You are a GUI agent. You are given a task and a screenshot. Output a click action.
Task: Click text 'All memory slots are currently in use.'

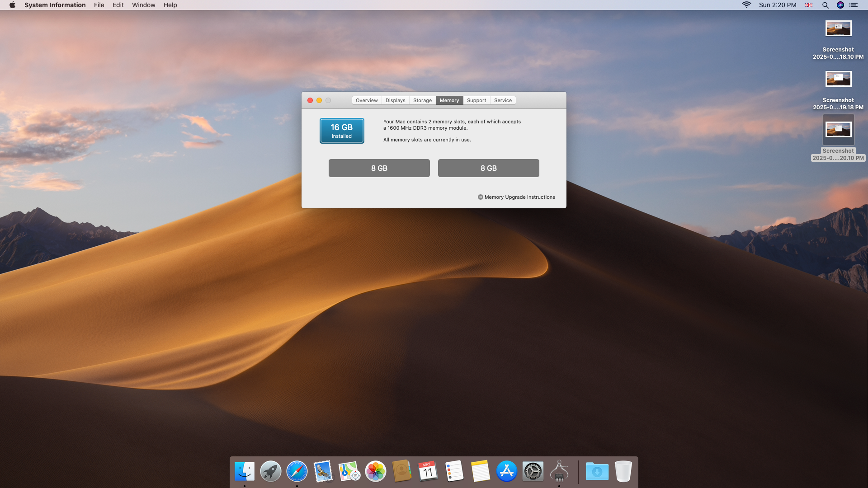(427, 140)
